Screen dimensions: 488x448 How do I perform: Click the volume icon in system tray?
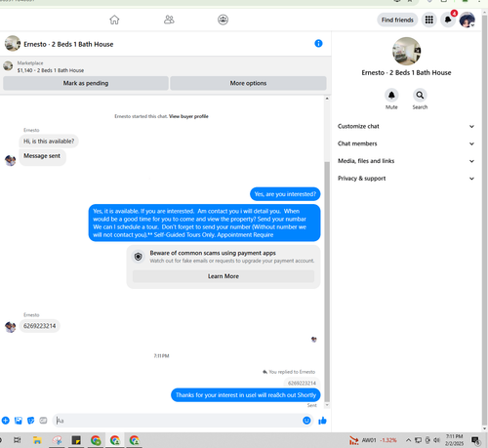(436, 440)
